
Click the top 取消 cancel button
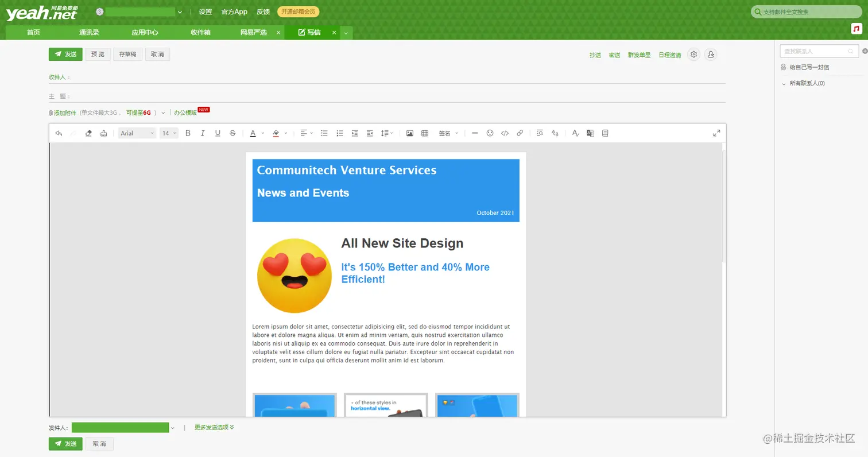tap(157, 54)
